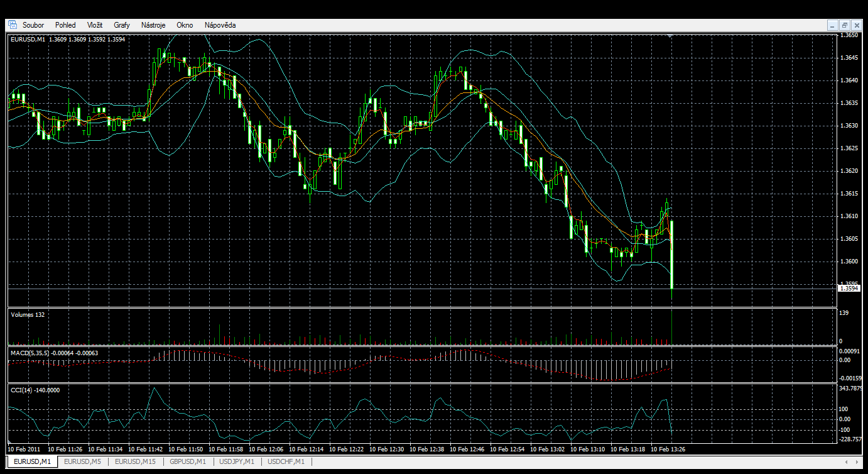The width and height of the screenshot is (868, 474).
Task: Switch to the EURUSD,M5 chart tab
Action: (x=82, y=462)
